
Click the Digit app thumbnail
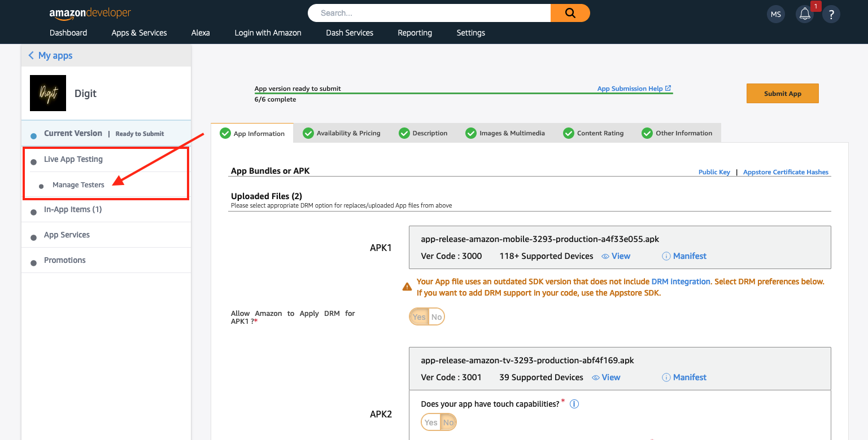tap(48, 93)
